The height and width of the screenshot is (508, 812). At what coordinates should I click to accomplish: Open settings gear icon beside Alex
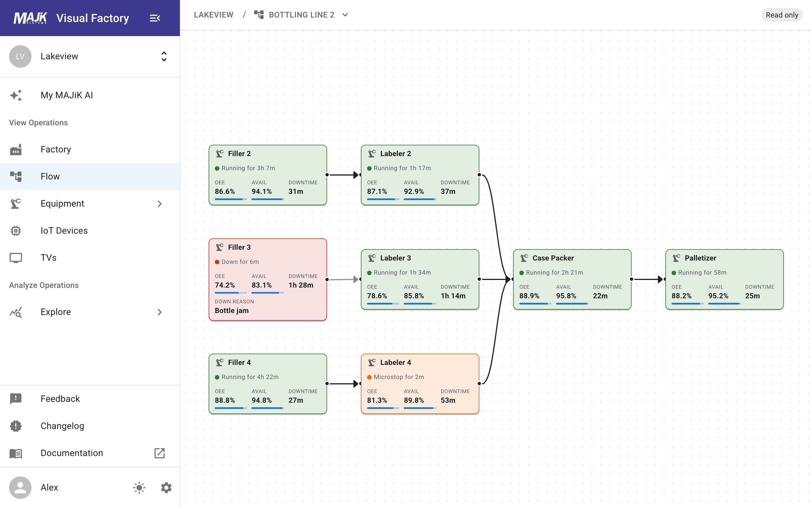pyautogui.click(x=166, y=487)
